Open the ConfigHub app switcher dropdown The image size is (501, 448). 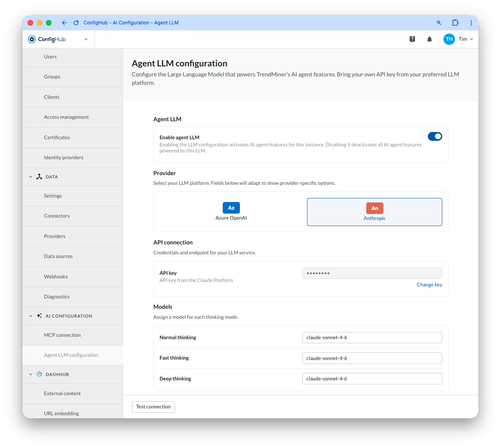[x=86, y=39]
